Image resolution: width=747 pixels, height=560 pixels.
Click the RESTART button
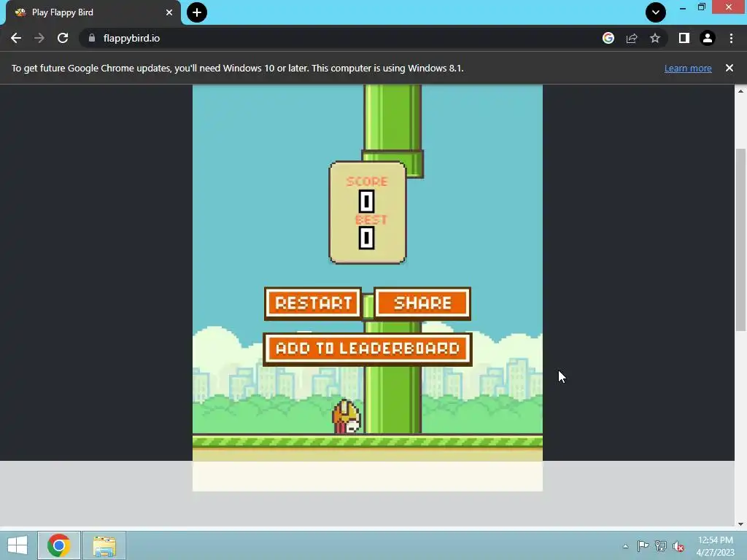point(313,303)
